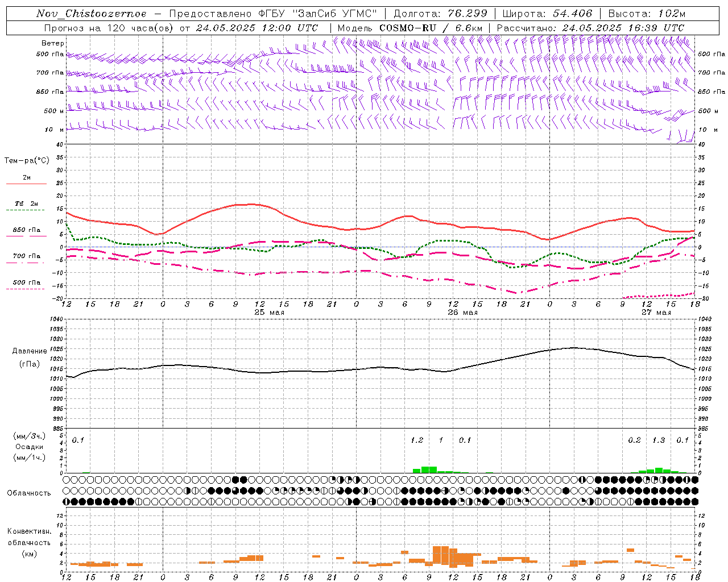The image size is (728, 582).
Task: Click the 'Тем-ра(°C)' temperature label
Action: (27, 161)
